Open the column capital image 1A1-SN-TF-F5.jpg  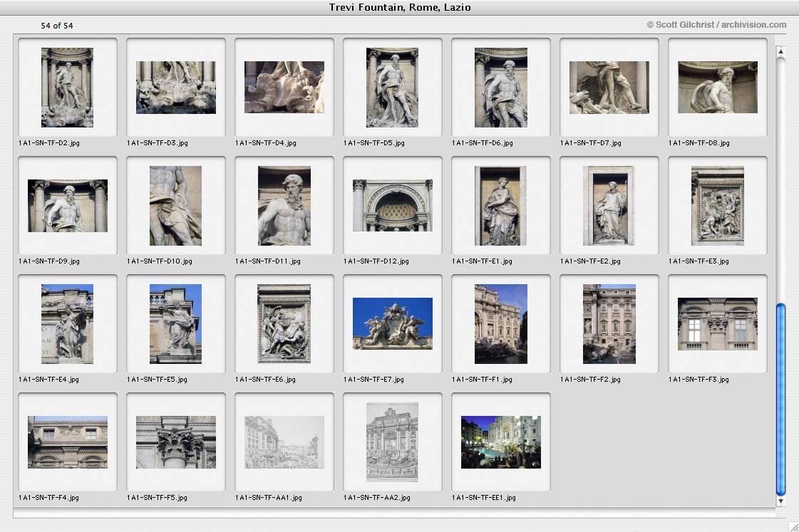coord(176,442)
